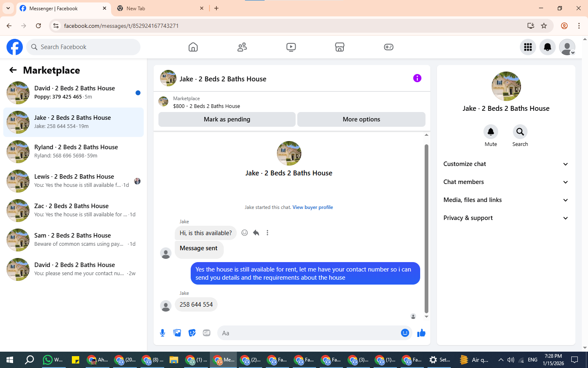588x368 pixels.
Task: Mute the Jake conversation
Action: 491,132
